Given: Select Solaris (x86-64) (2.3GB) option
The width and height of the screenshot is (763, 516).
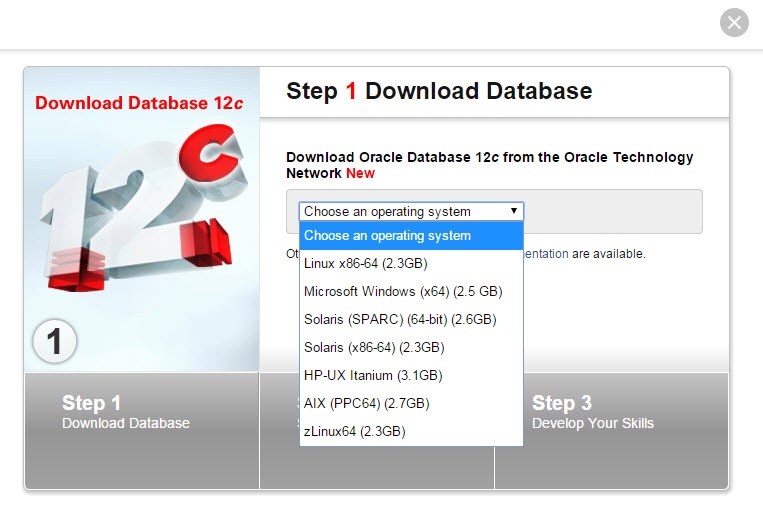Looking at the screenshot, I should [411, 348].
